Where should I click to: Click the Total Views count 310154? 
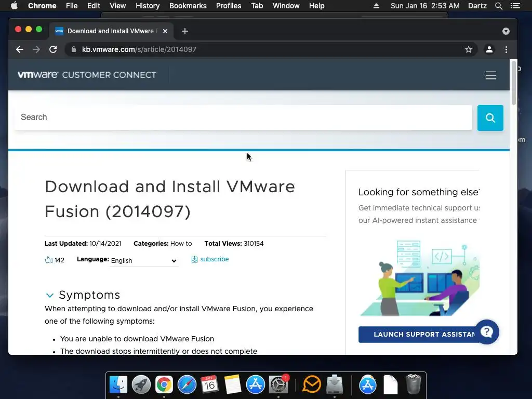tap(254, 244)
